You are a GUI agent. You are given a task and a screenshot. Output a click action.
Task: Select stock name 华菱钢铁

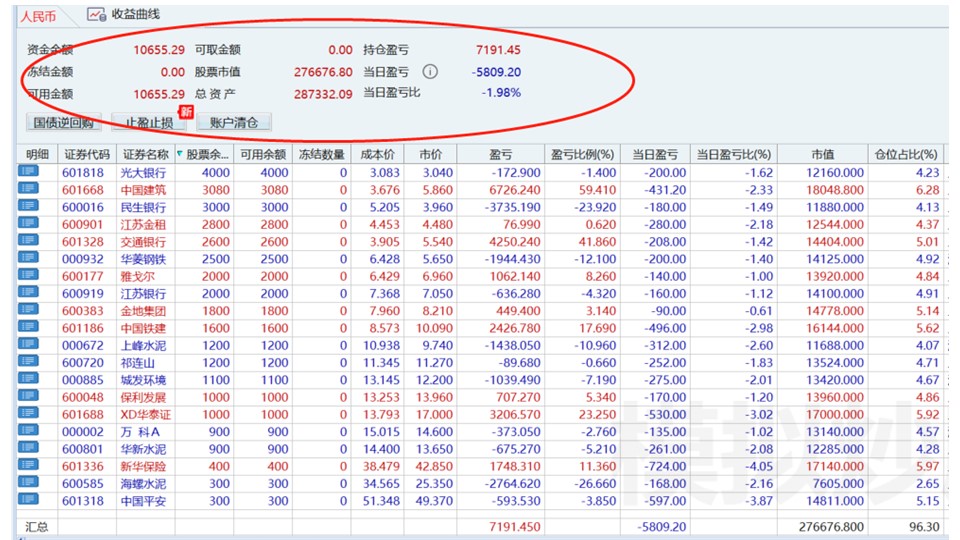click(143, 259)
